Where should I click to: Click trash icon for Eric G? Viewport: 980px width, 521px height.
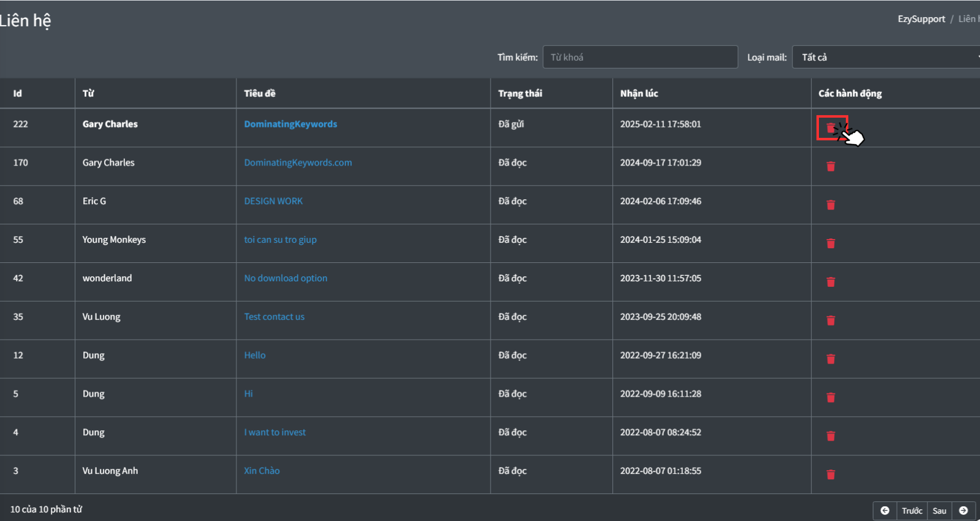coord(831,205)
